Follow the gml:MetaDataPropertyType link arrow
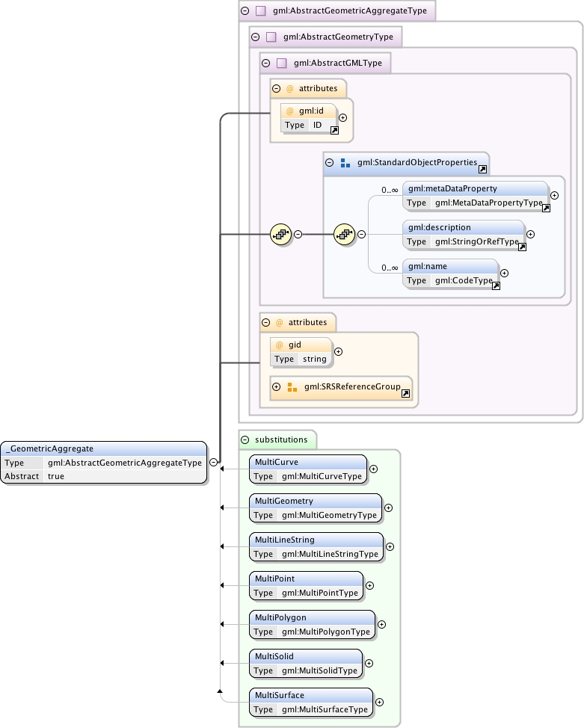Screen dimensions: 584x728 pos(547,208)
